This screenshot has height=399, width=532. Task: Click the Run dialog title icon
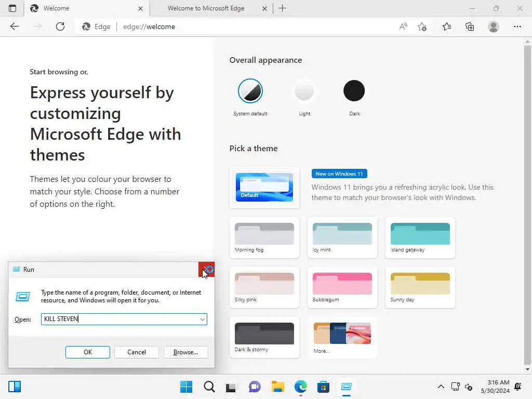click(16, 270)
